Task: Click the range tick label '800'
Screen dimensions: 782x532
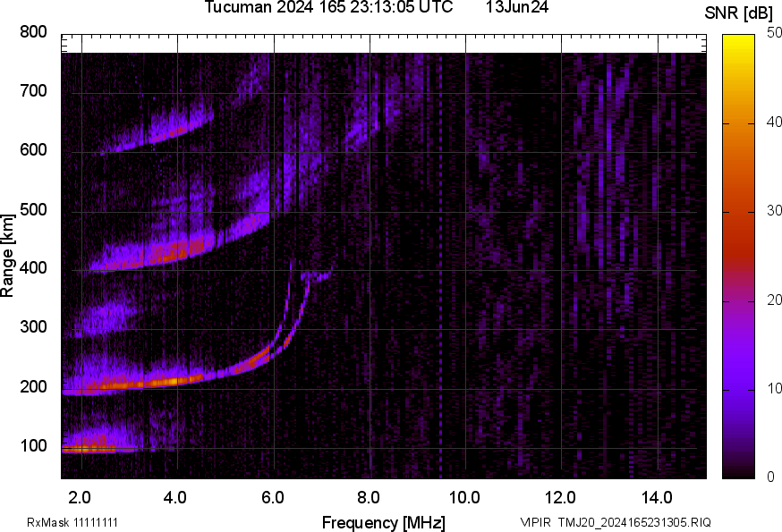Action: [33, 32]
